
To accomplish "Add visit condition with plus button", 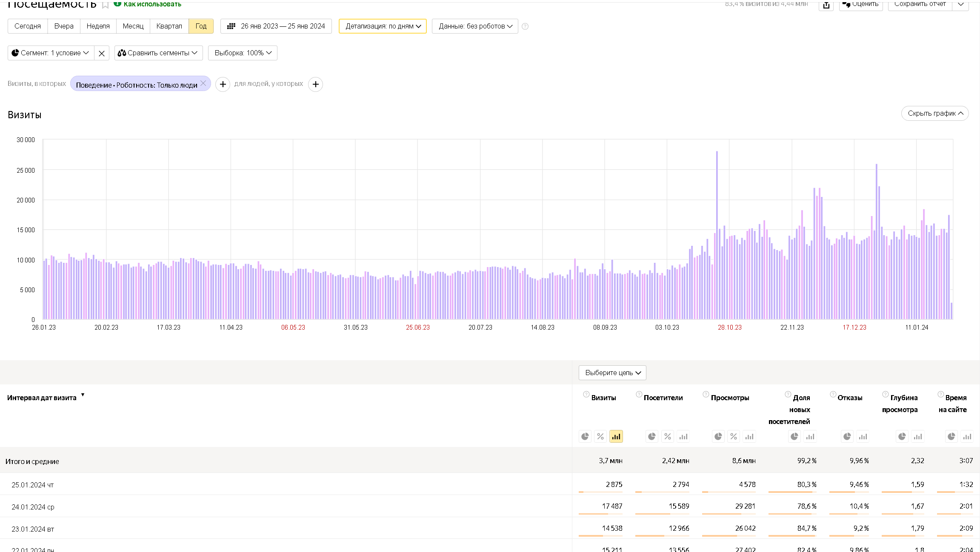I will (223, 84).
